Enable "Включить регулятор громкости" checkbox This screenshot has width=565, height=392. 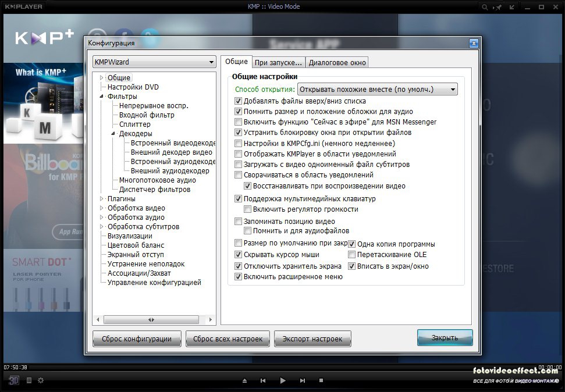[247, 209]
